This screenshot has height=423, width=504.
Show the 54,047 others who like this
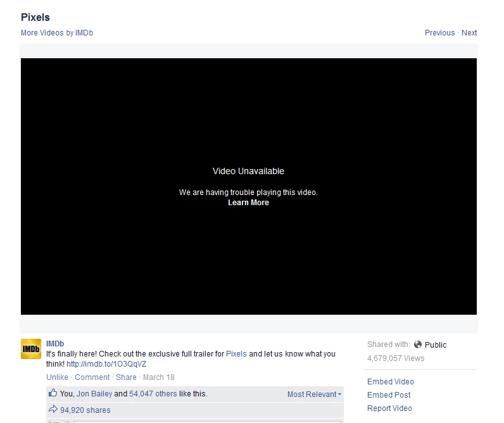153,394
